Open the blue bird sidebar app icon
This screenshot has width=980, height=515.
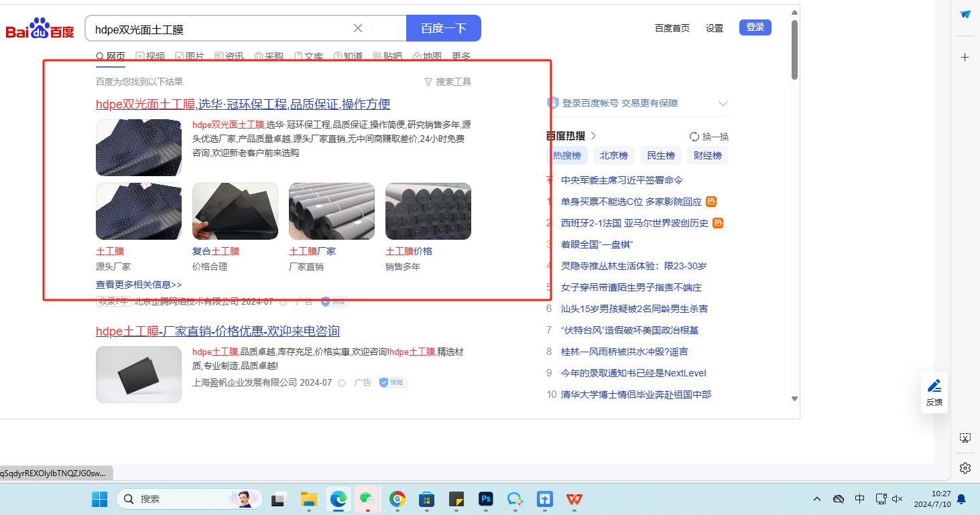click(965, 15)
